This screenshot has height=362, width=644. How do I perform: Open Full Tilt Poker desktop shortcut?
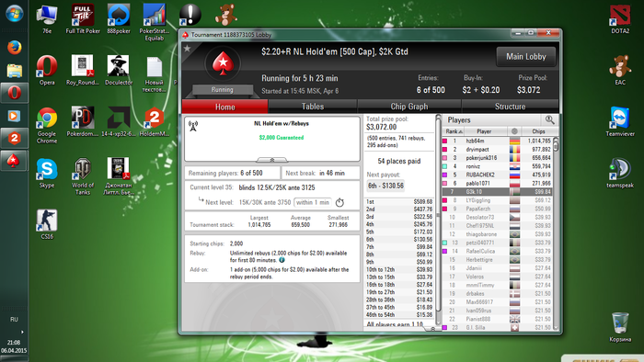coord(83,19)
